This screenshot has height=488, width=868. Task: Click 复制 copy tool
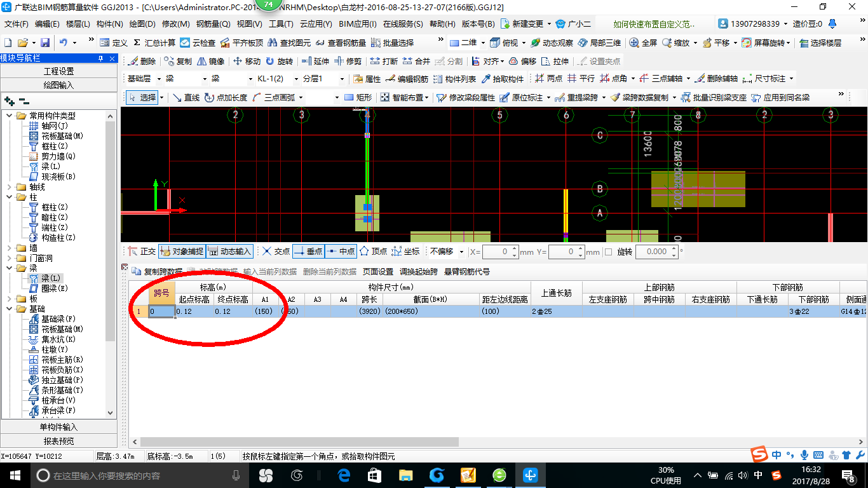click(178, 62)
